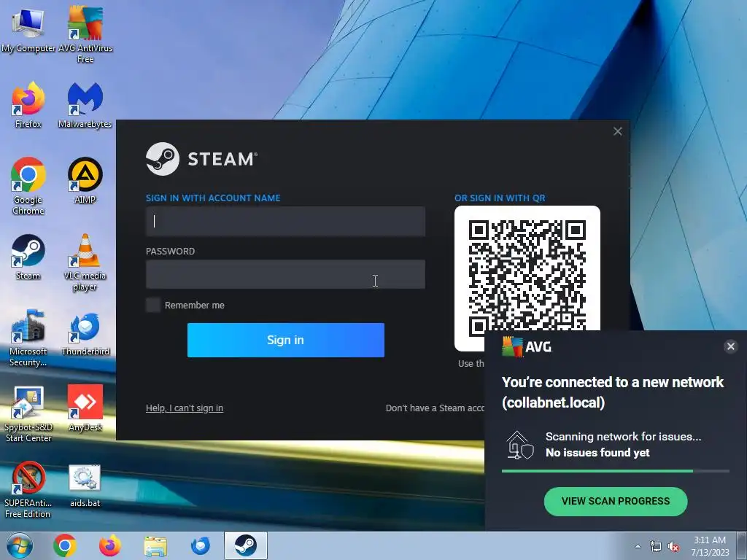This screenshot has height=560, width=747.
Task: Enable the Remember me checkbox
Action: [x=153, y=306]
